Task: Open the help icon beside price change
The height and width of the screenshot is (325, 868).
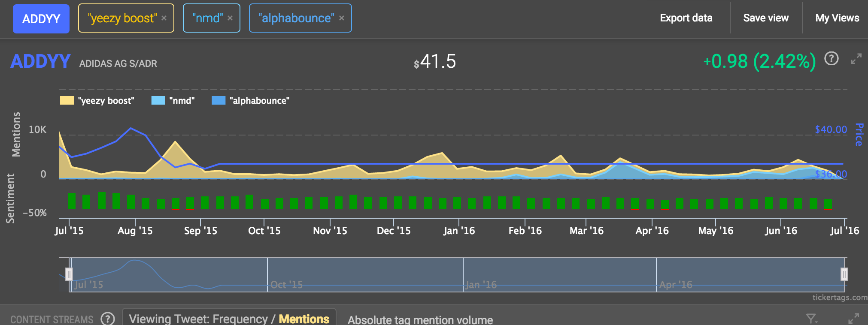Action: pos(832,58)
